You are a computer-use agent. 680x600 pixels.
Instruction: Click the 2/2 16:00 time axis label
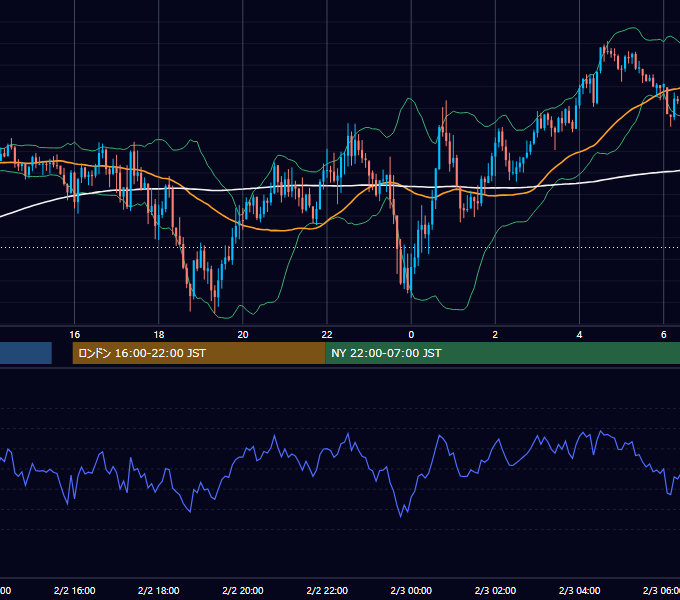click(x=75, y=590)
